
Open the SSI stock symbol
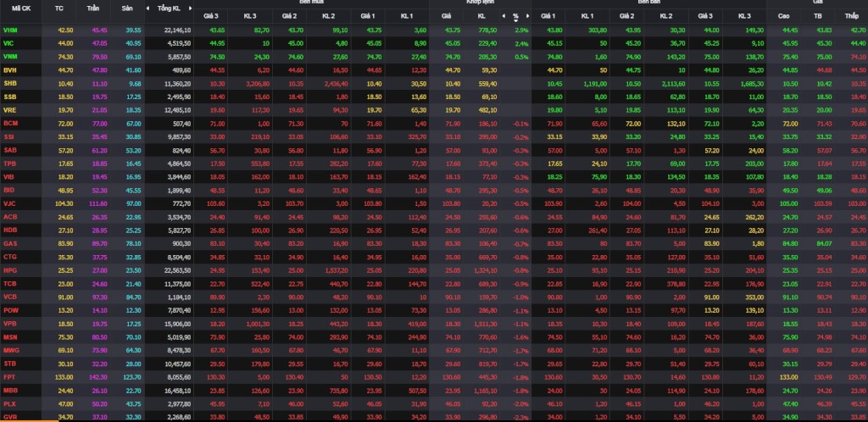[8, 136]
